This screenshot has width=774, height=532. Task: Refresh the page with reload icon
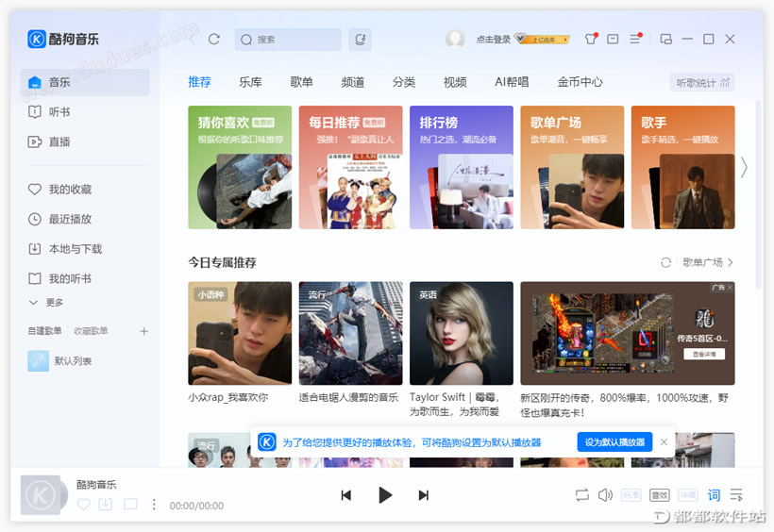(x=213, y=39)
